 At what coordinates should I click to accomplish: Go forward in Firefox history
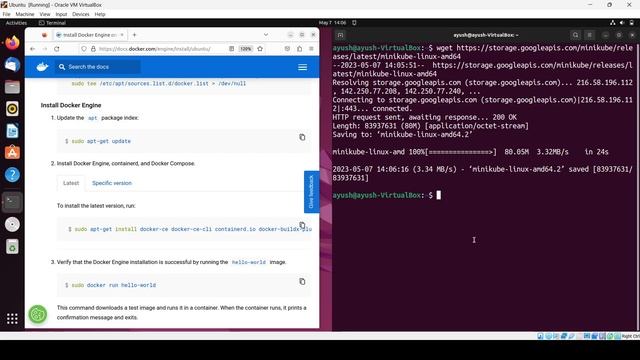tap(45, 49)
